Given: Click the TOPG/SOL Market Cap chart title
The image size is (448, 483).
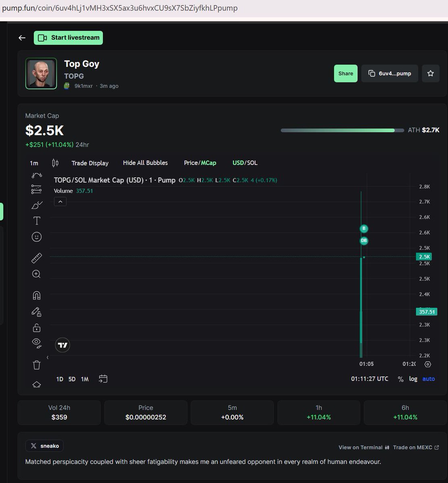Looking at the screenshot, I should (114, 180).
